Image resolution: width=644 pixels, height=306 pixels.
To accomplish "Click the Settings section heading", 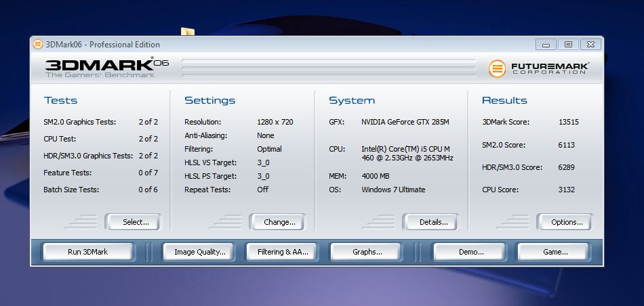I will 210,100.
